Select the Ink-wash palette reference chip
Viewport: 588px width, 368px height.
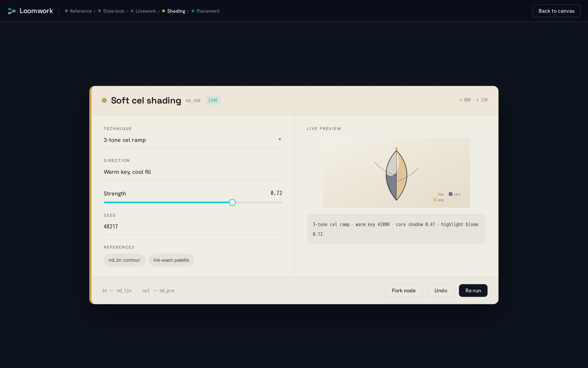(171, 260)
